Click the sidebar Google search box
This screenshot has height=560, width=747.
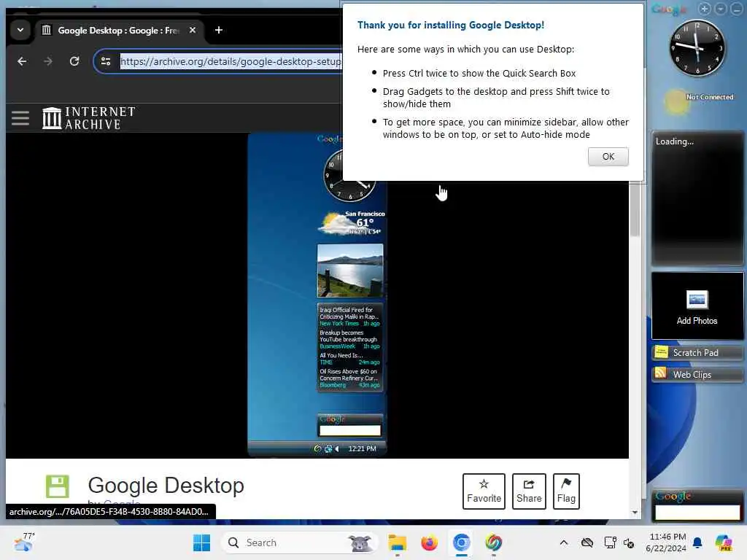pyautogui.click(x=697, y=513)
